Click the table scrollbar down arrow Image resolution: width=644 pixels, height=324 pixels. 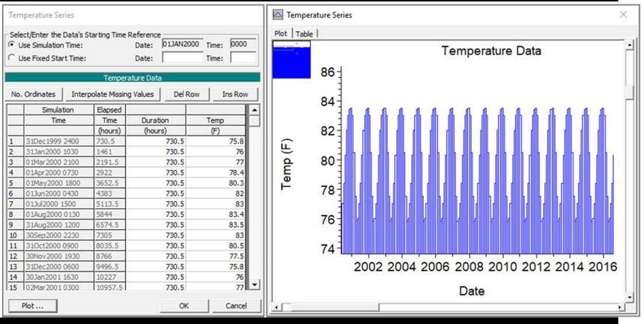coord(255,284)
